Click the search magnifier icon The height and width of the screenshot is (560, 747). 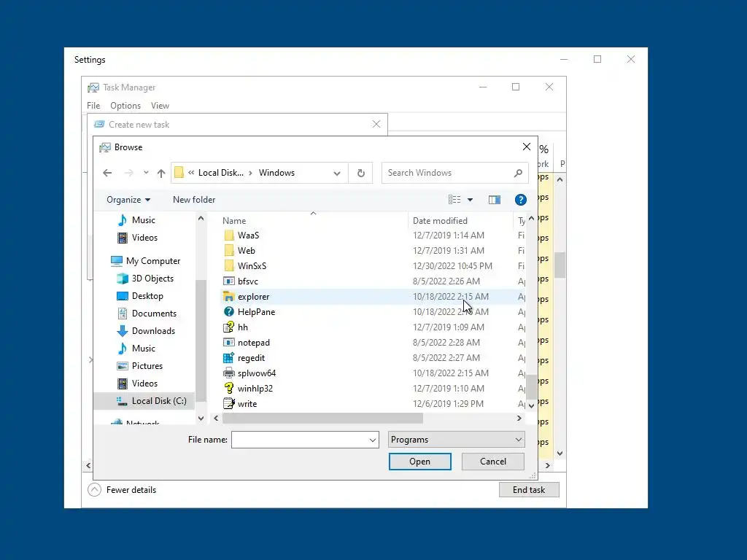coord(518,173)
